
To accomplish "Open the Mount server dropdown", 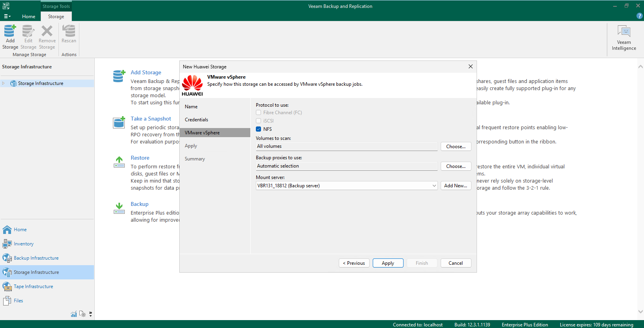I will pos(434,186).
